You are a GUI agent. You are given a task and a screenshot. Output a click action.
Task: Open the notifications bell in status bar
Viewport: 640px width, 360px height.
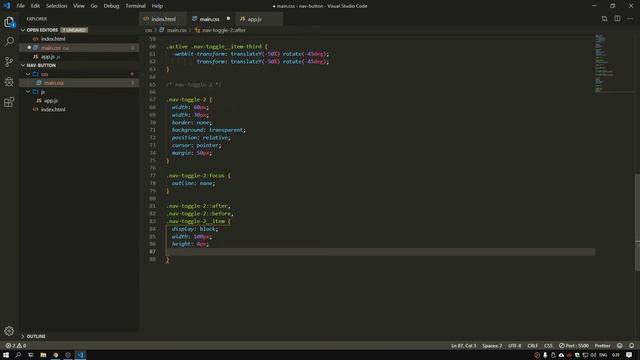631,346
